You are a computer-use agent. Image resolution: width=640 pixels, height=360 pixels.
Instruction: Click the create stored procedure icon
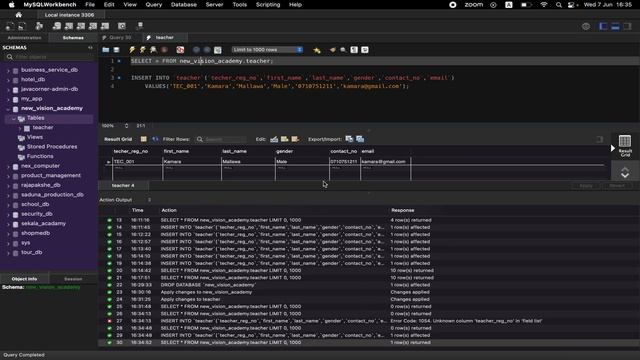[x=93, y=26]
